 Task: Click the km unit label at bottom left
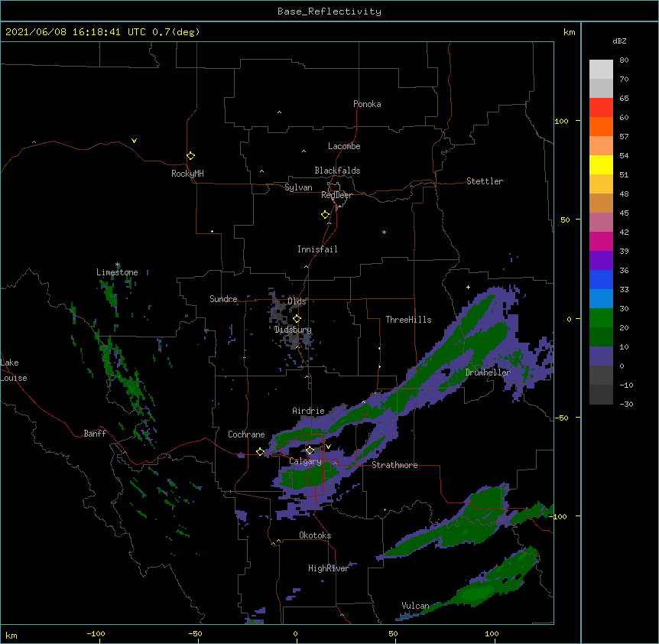tap(11, 635)
